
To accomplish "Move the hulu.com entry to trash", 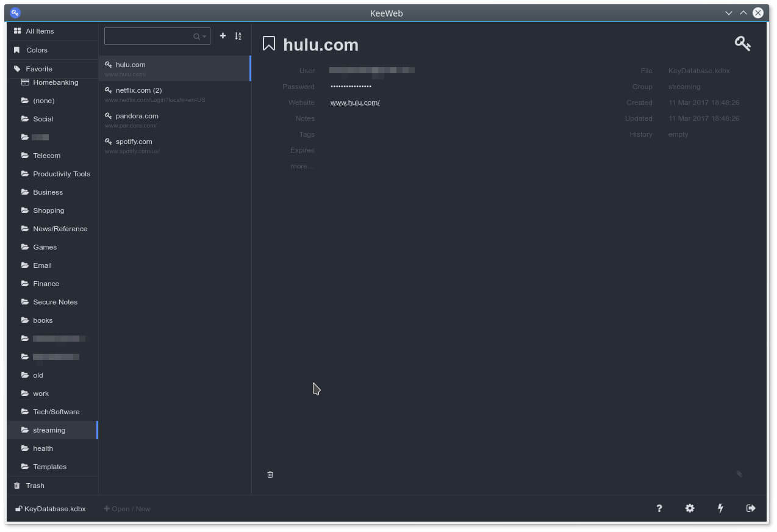I will click(x=270, y=474).
